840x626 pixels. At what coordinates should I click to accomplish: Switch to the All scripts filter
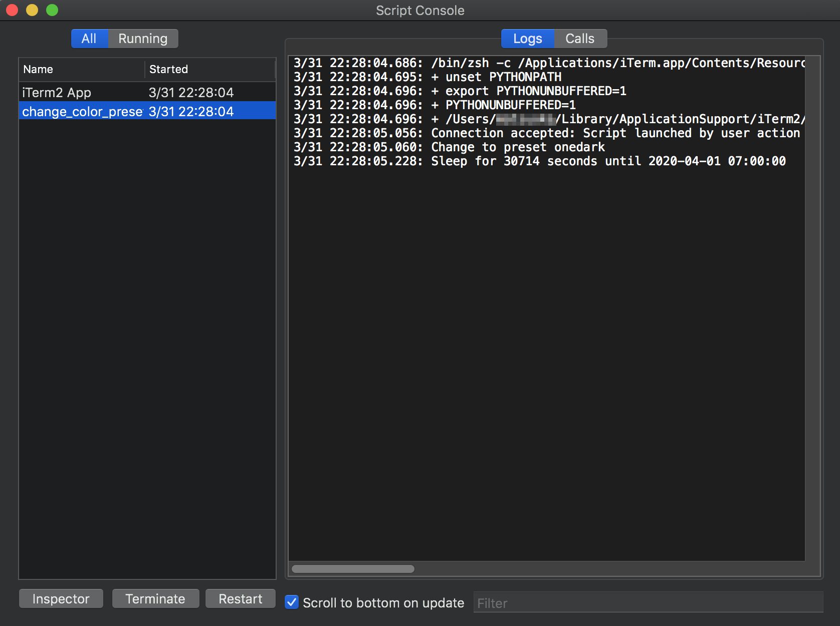coord(89,39)
